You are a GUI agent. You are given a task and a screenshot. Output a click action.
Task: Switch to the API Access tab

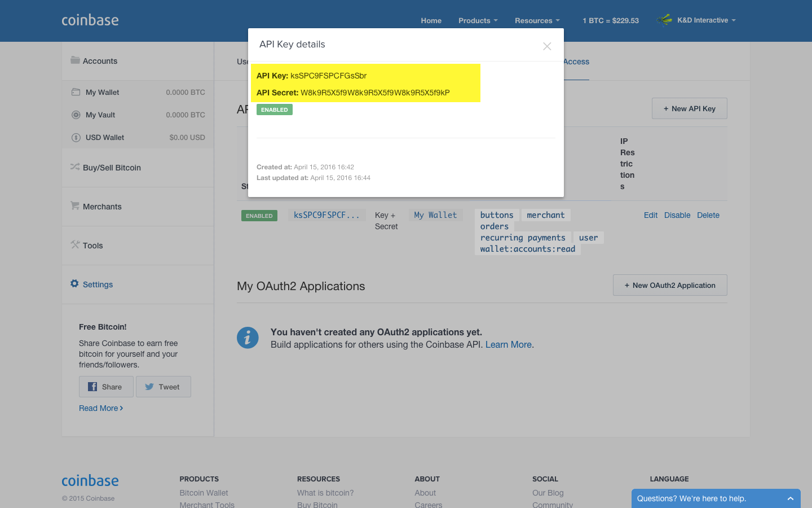point(576,62)
